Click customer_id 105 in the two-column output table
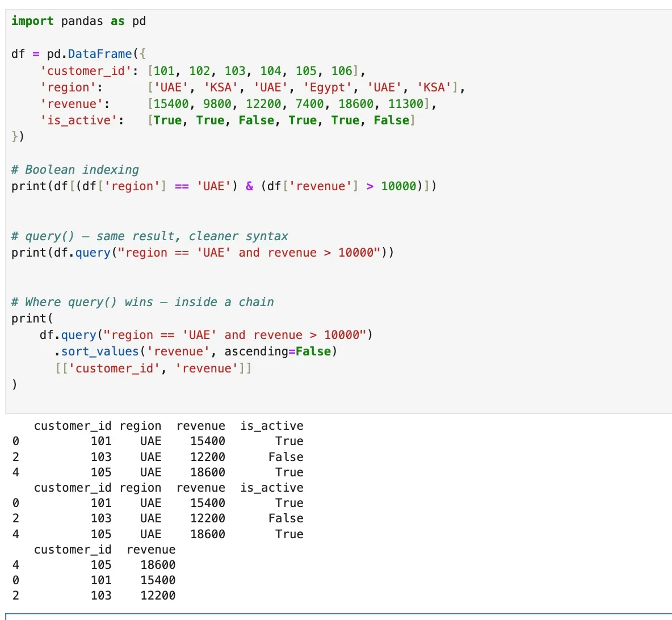This screenshot has height=620, width=672. (101, 565)
